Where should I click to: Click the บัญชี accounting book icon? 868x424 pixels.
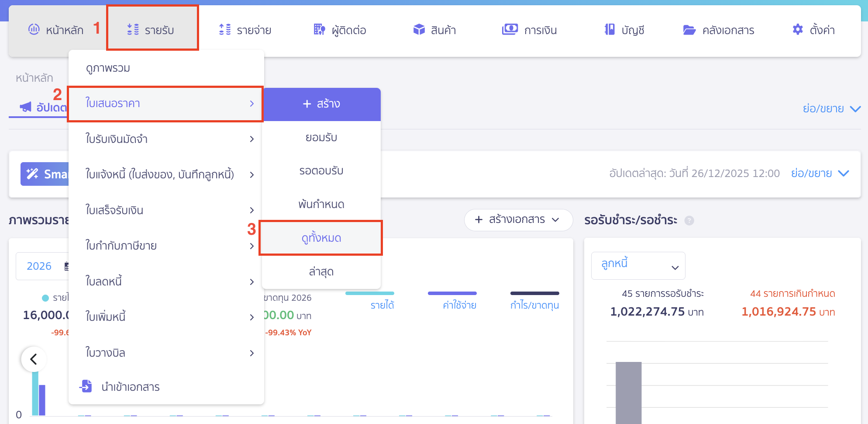point(610,30)
